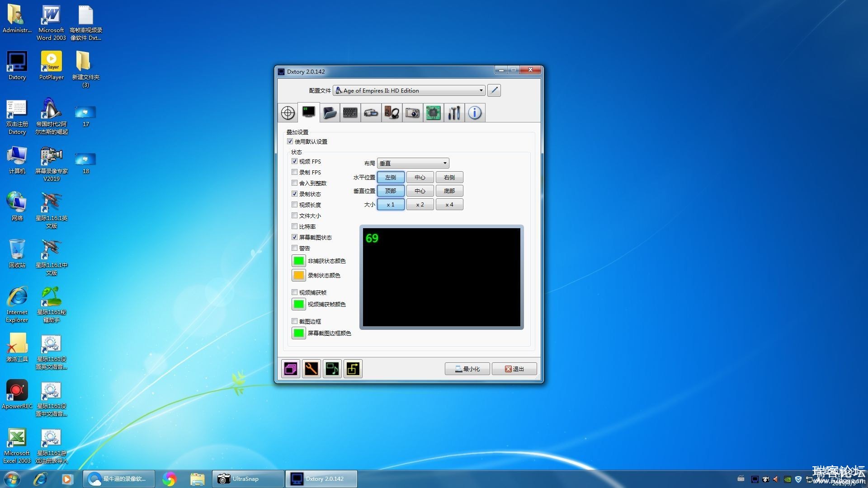Enable 文件大小 checkbox
Image resolution: width=868 pixels, height=488 pixels.
point(295,216)
